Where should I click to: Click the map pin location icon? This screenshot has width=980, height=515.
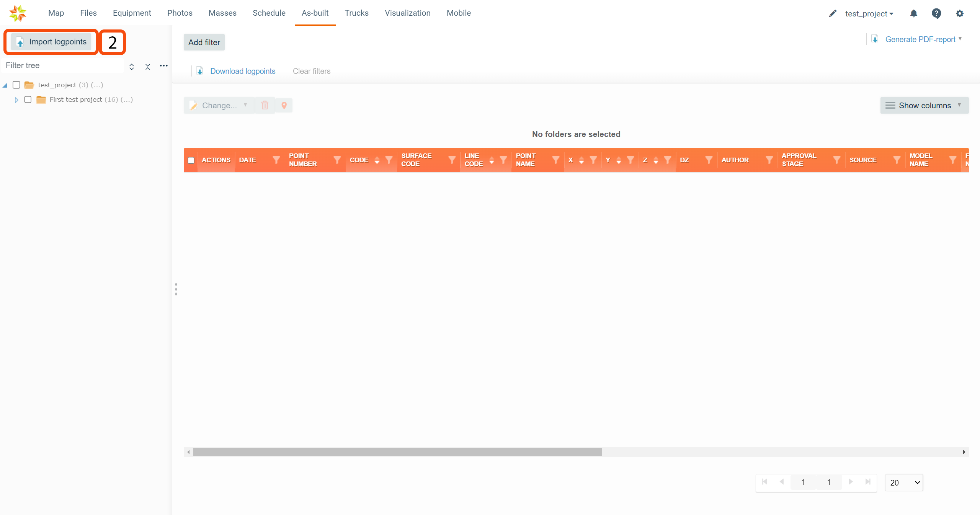284,106
